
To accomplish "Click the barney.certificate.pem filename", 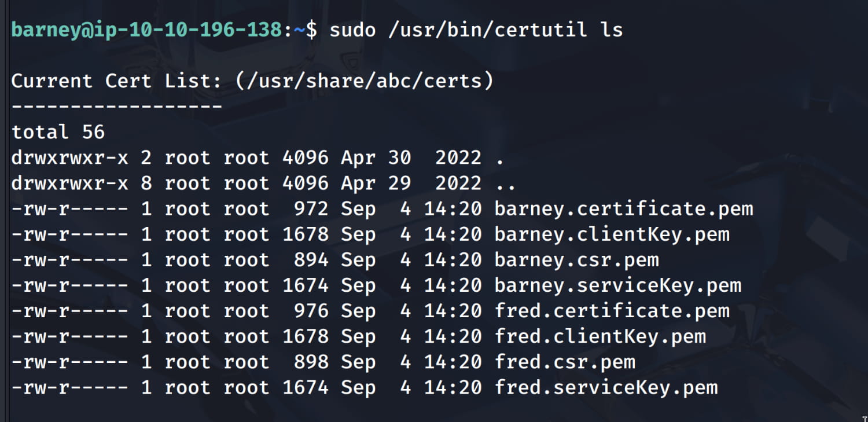I will click(x=624, y=209).
